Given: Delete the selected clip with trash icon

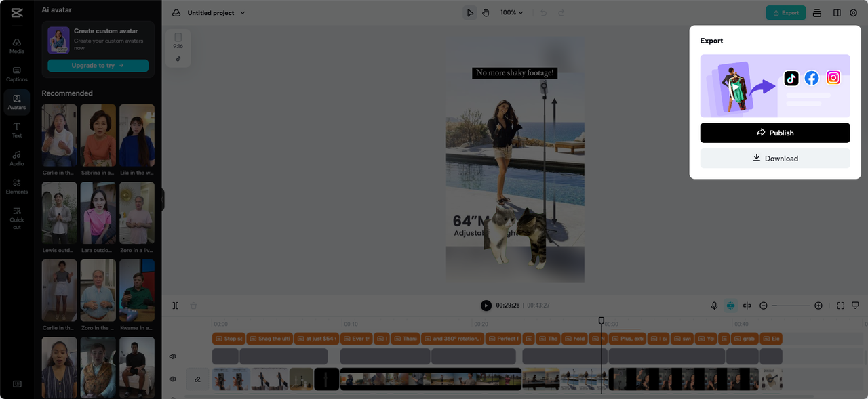Looking at the screenshot, I should point(193,306).
